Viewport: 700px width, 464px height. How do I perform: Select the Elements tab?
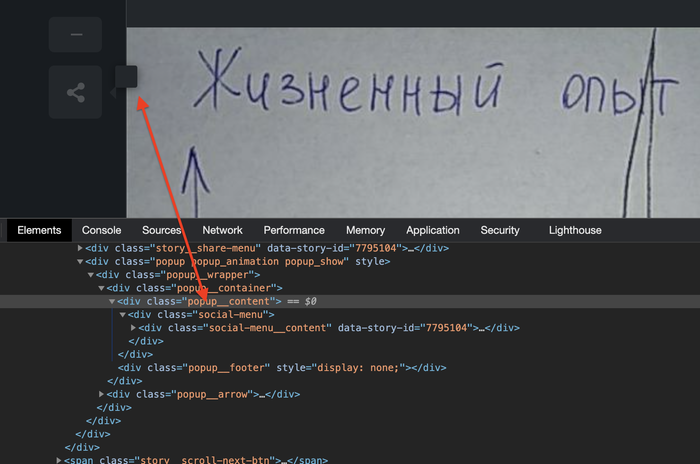coord(39,230)
